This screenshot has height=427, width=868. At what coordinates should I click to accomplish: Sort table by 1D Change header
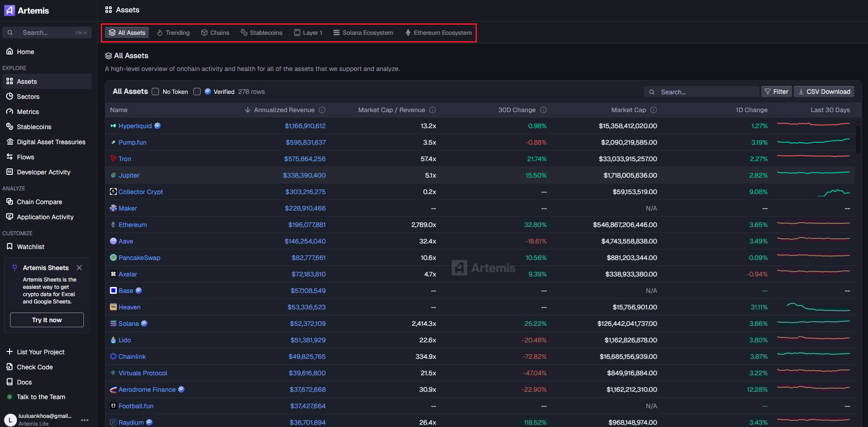[x=751, y=110]
